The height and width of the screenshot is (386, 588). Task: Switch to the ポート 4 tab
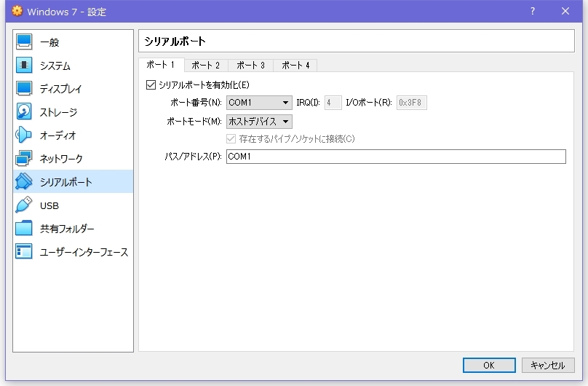coord(295,66)
